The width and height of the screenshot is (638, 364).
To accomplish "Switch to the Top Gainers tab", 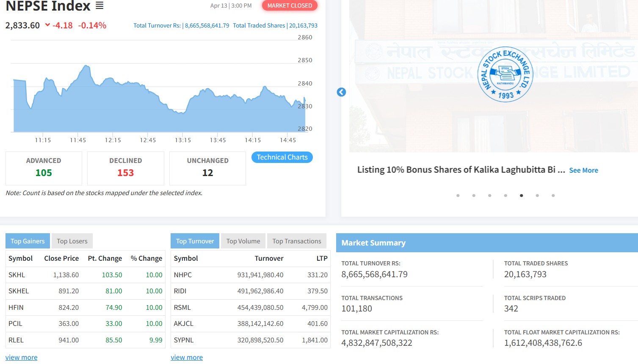I will [x=28, y=241].
